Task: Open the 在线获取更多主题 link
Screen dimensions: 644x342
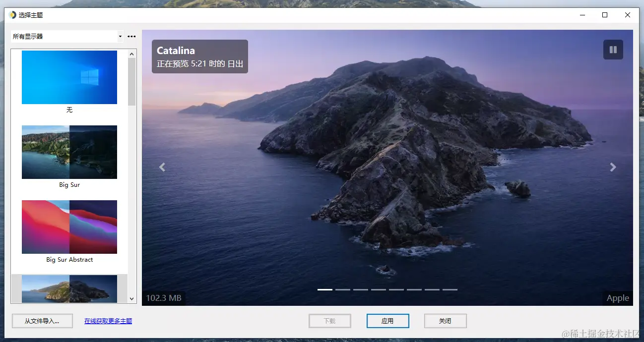Action: point(108,321)
